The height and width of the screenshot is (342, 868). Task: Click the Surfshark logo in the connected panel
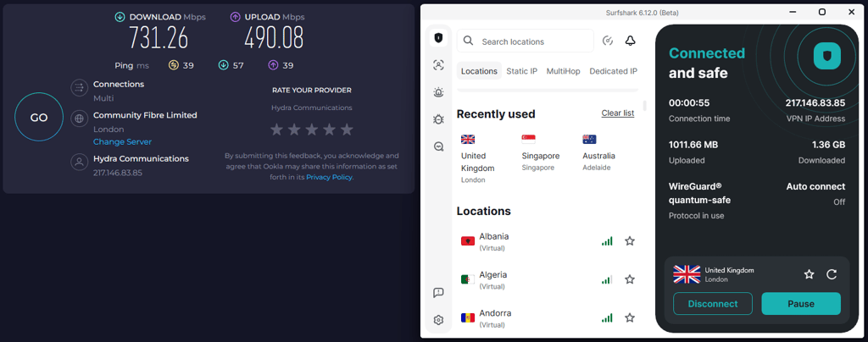pyautogui.click(x=827, y=56)
